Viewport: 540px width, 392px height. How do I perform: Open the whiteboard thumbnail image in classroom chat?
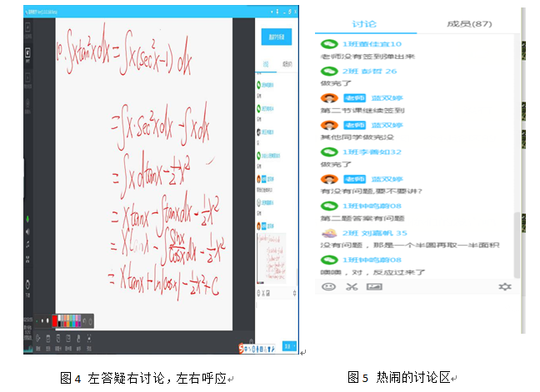[272, 258]
